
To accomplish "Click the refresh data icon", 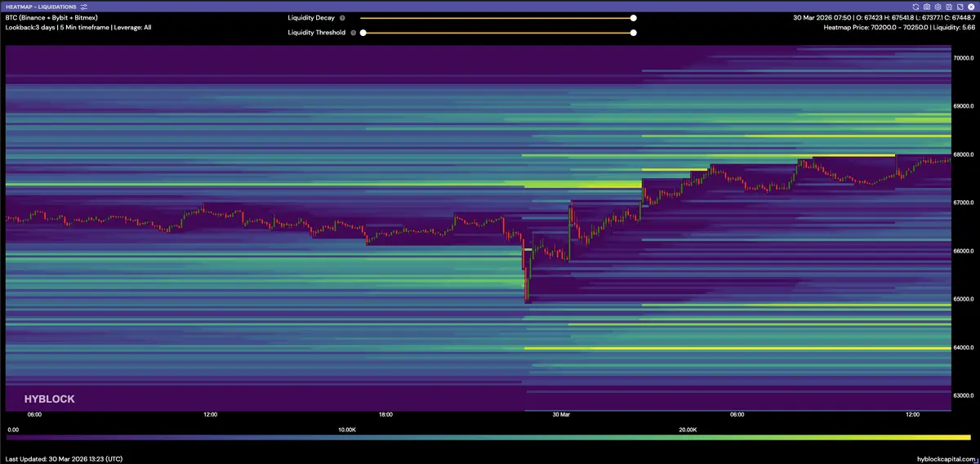I will pos(916,7).
